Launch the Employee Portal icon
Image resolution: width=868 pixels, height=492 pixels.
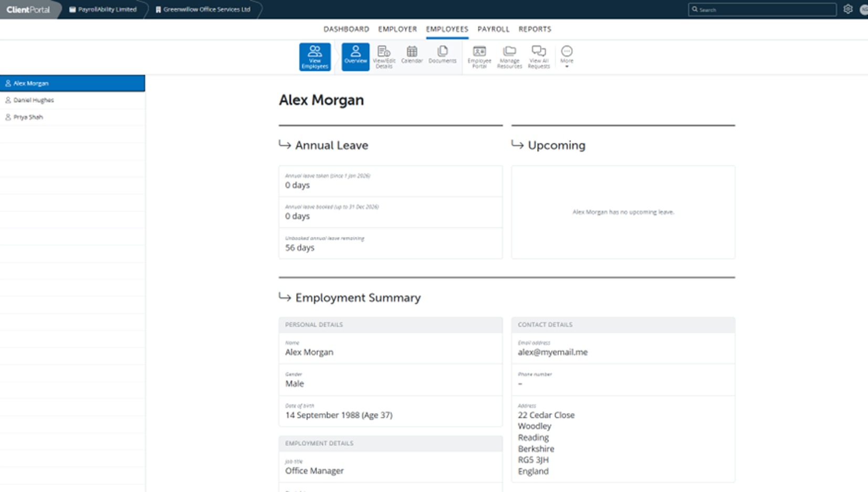pyautogui.click(x=479, y=57)
